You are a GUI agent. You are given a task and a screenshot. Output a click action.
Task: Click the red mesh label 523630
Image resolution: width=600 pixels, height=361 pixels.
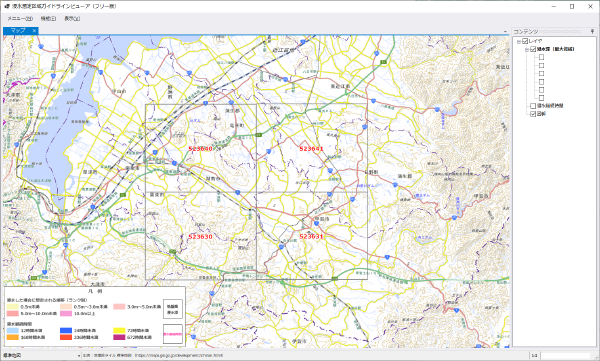click(x=200, y=237)
